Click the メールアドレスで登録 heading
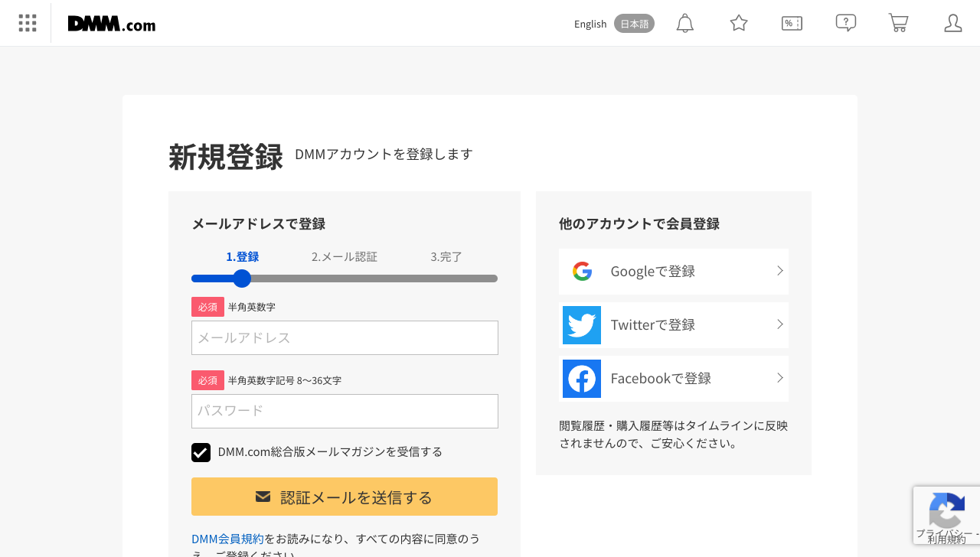Screen dimensions: 980x557 [259, 224]
